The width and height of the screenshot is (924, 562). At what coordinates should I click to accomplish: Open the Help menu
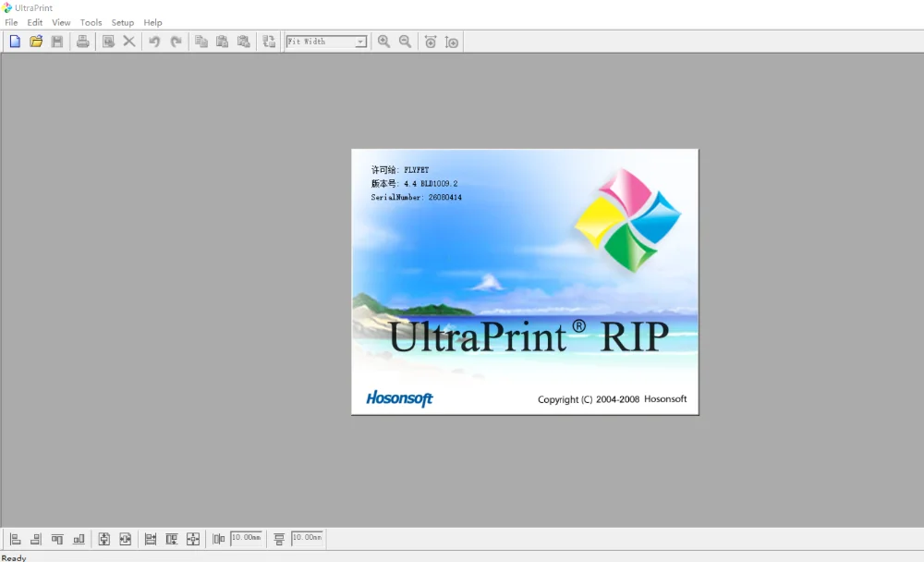coord(152,22)
